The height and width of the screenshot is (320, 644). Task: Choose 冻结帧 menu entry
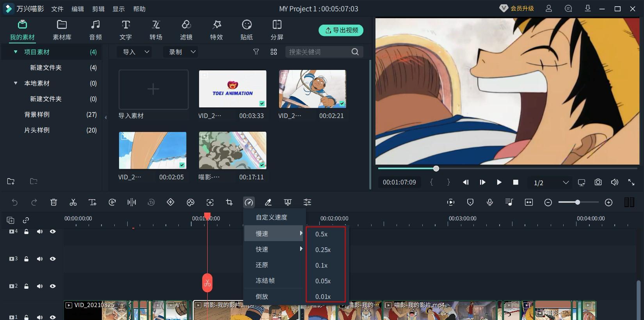[x=265, y=281]
